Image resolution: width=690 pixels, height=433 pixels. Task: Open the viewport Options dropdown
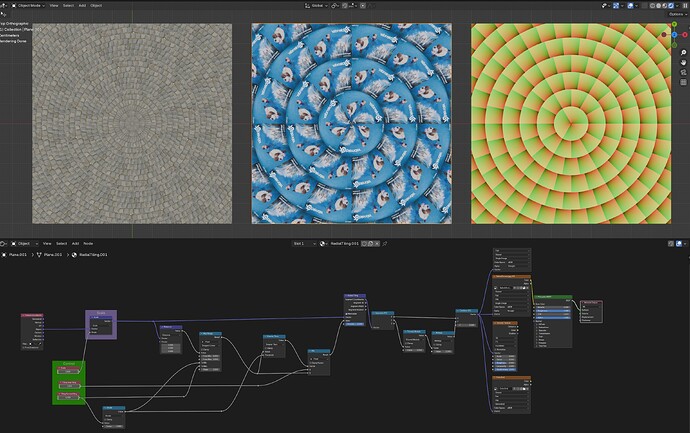[678, 14]
